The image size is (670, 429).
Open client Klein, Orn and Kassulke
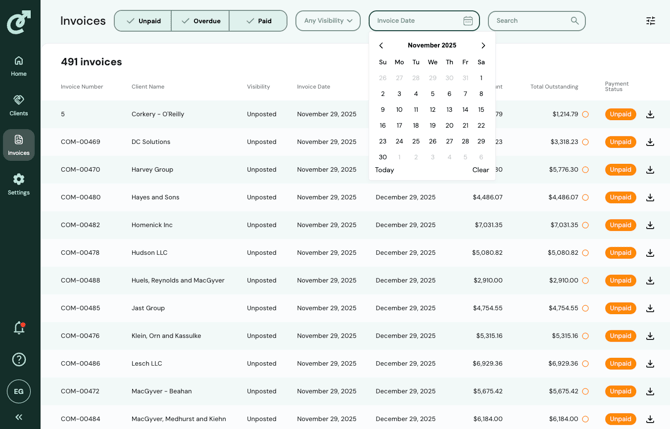pyautogui.click(x=166, y=336)
